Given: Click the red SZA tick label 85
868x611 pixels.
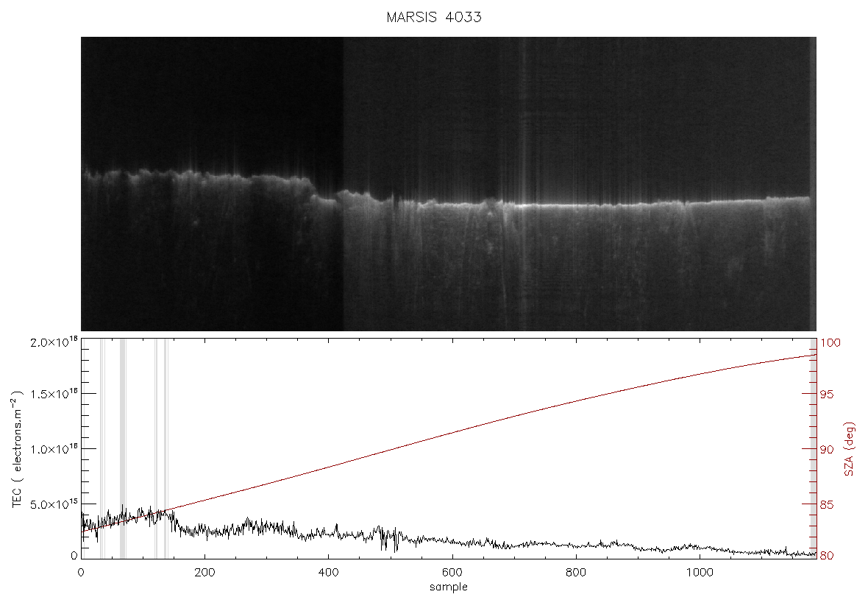Looking at the screenshot, I should (x=827, y=505).
